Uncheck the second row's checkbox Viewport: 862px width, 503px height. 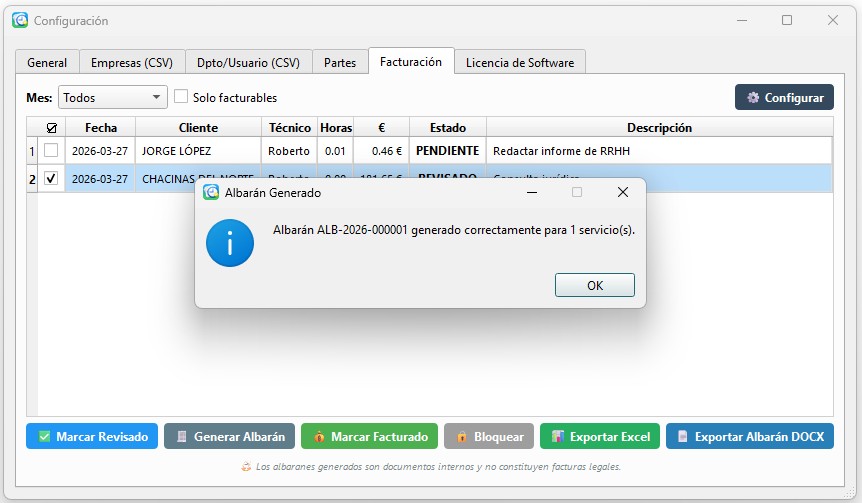(51, 179)
